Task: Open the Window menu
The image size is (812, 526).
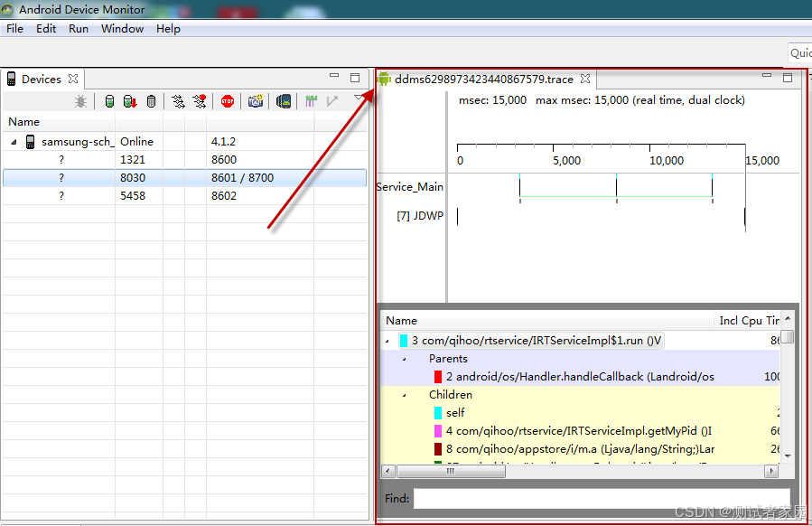Action: [122, 28]
